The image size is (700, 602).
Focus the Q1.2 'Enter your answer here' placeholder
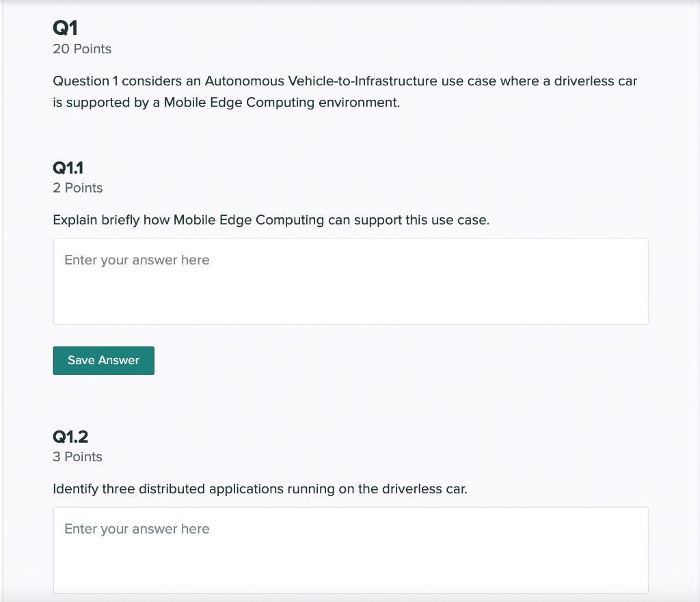(x=137, y=529)
